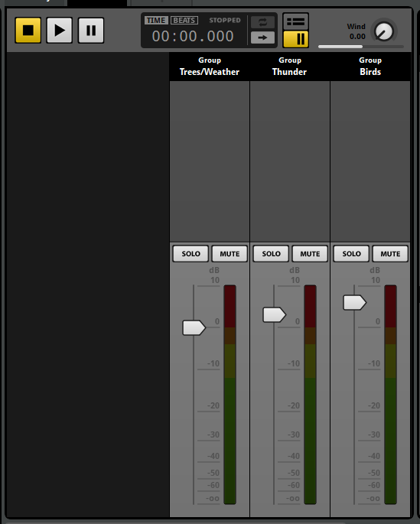
Task: Click the 00:00.000 time readout
Action: (x=193, y=37)
